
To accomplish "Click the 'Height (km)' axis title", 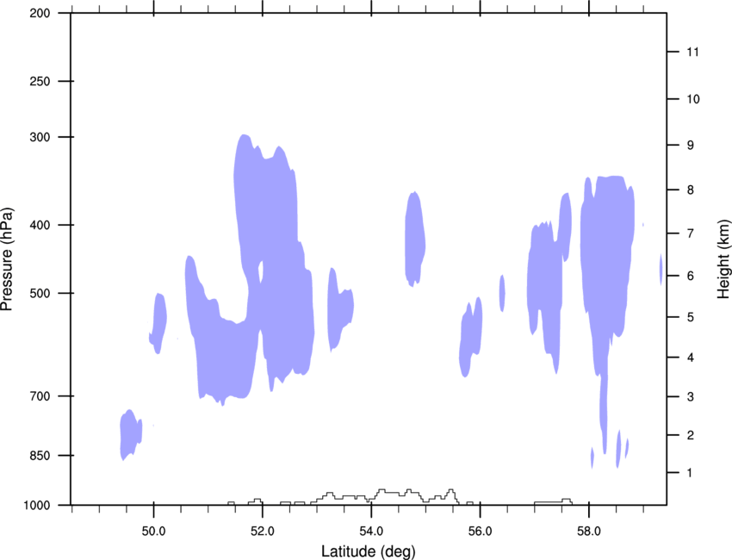I will click(723, 258).
